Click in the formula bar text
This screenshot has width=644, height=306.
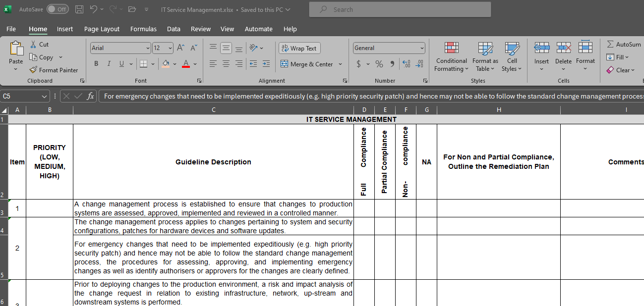pyautogui.click(x=371, y=97)
